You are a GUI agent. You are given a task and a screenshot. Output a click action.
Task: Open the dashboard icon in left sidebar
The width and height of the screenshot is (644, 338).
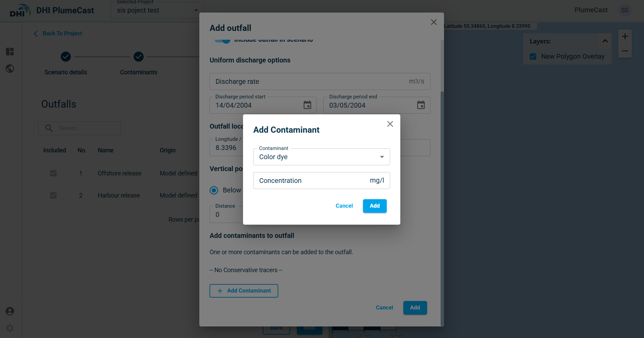[10, 52]
